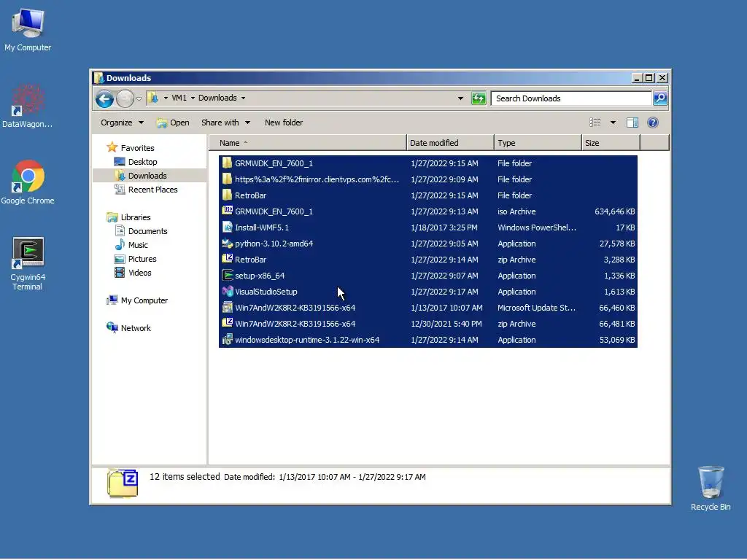The height and width of the screenshot is (560, 747).
Task: Click the Open toolbar button
Action: [x=173, y=122]
